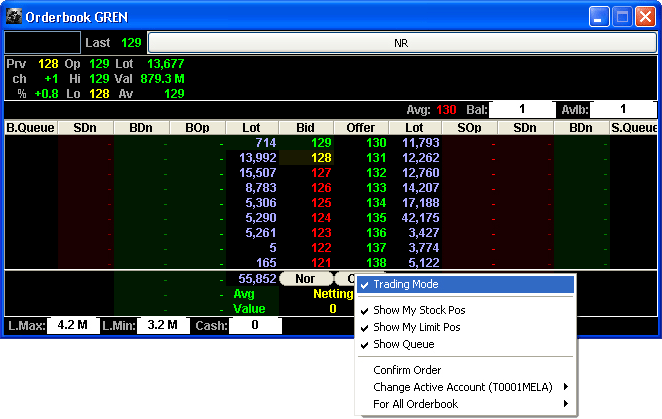Click the SOp column header
Viewport: 662px width, 419px height.
pos(469,128)
